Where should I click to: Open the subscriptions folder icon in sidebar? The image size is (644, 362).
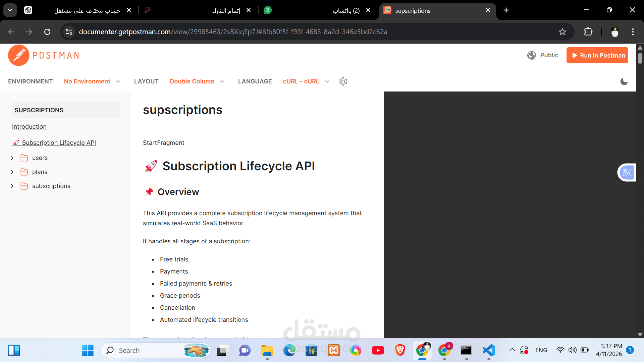(x=24, y=186)
